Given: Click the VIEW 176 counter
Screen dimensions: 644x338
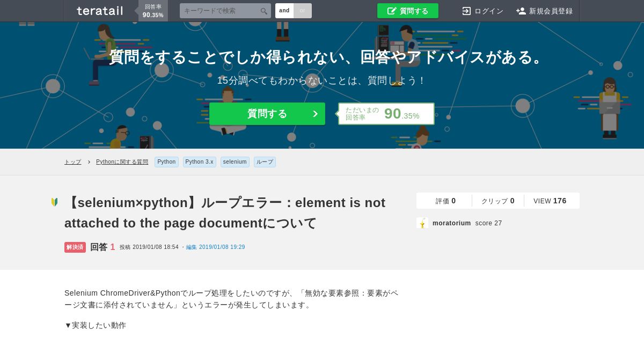Looking at the screenshot, I should point(550,201).
